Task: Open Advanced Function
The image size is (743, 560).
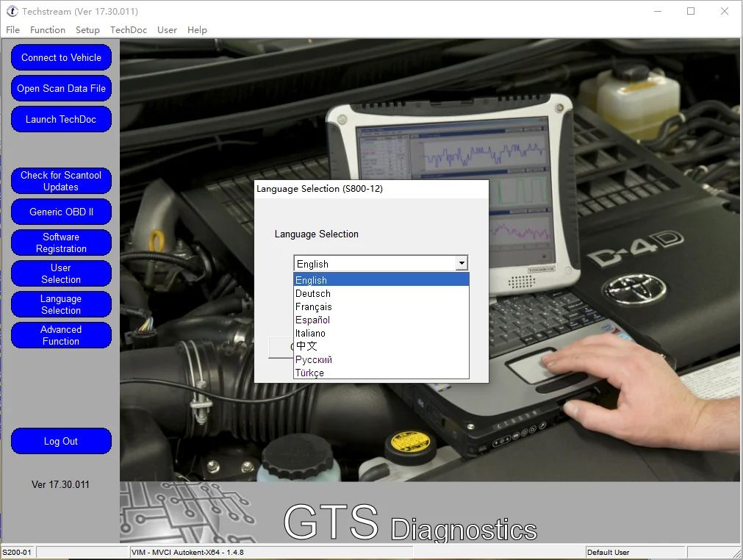Action: 61,335
